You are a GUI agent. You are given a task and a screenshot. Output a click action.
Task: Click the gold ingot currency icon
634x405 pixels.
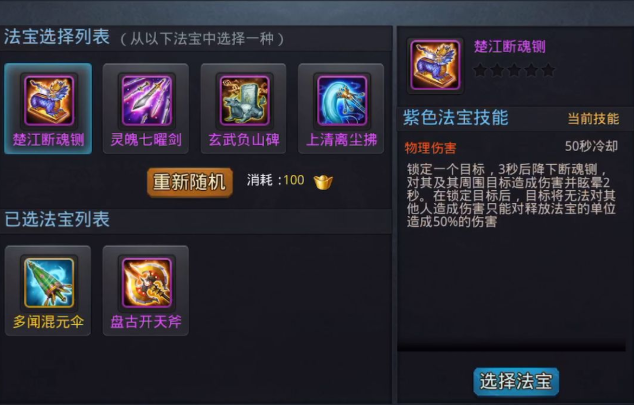(x=323, y=181)
